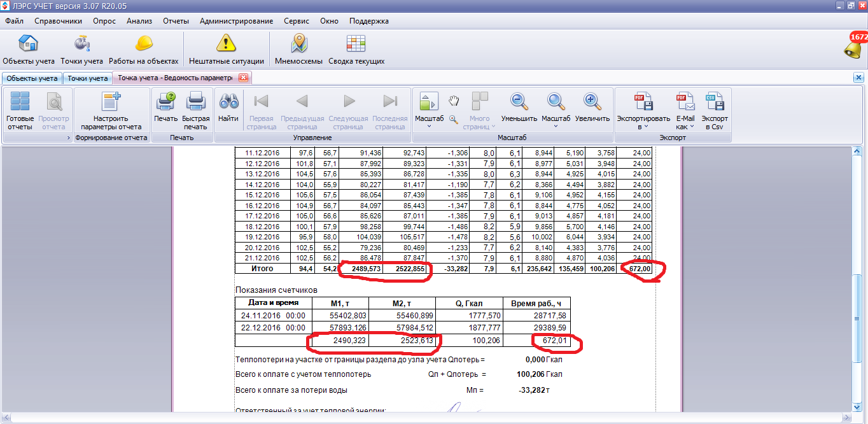
Task: Expand the ready reports group launcher arrow
Action: point(68,138)
